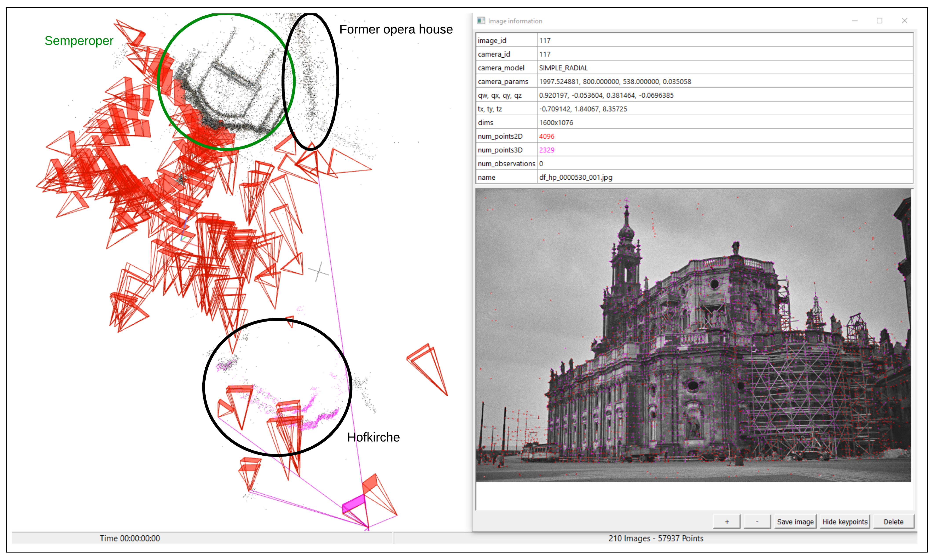Maximize the Image information window

(x=879, y=21)
